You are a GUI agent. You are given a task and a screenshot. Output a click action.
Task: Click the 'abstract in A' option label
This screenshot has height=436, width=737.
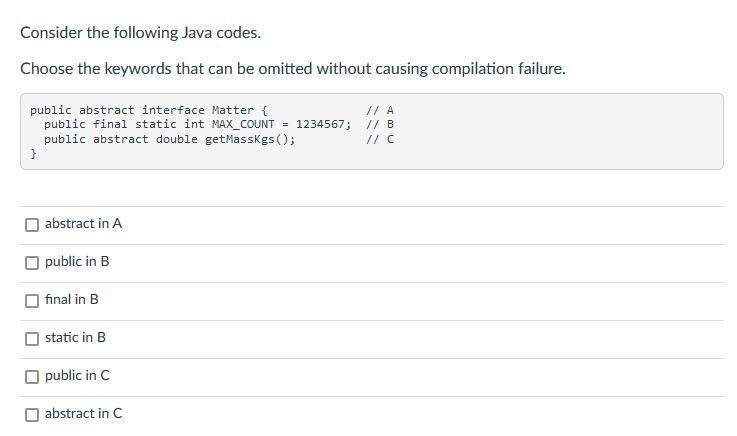tap(83, 224)
